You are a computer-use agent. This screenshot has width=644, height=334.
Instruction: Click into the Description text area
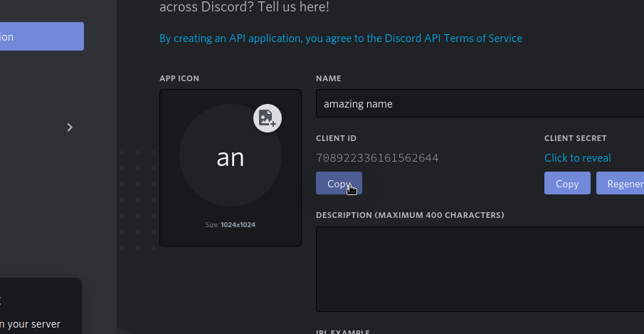(x=480, y=269)
